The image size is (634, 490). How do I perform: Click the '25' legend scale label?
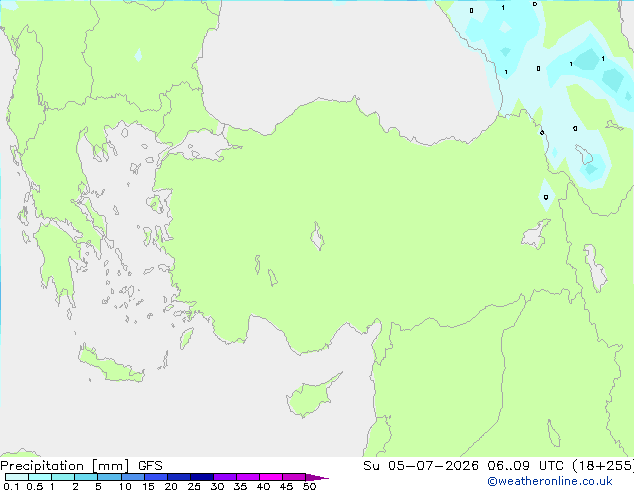point(194,486)
